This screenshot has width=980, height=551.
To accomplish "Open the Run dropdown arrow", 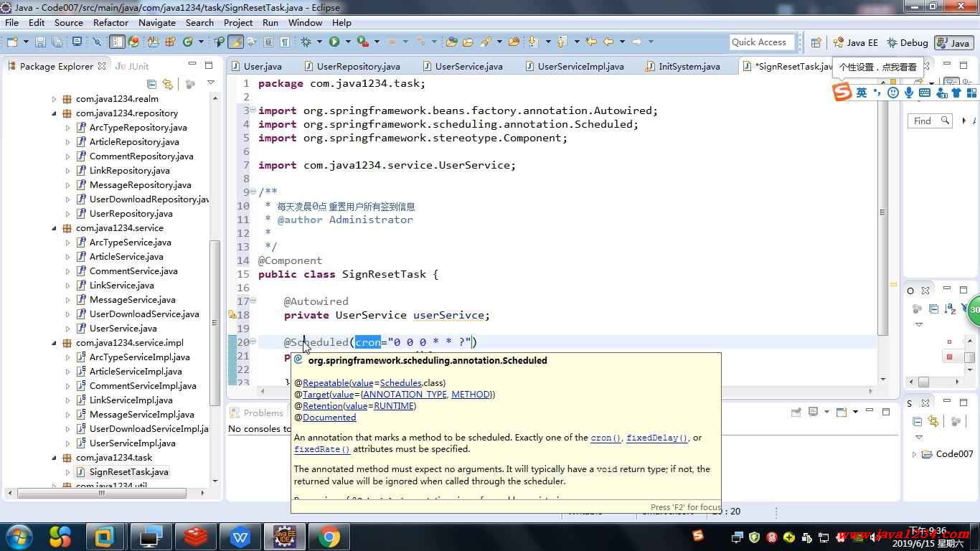I will pos(348,42).
